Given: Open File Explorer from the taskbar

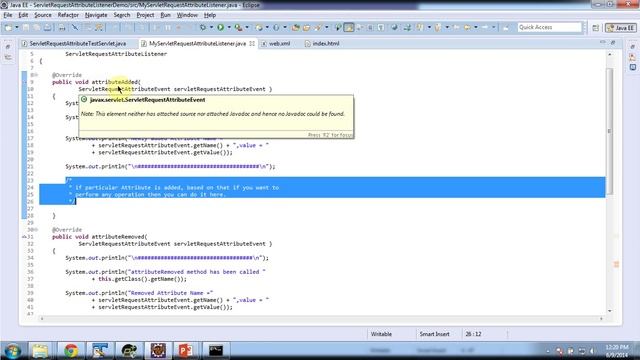Looking at the screenshot, I should pos(40,351).
